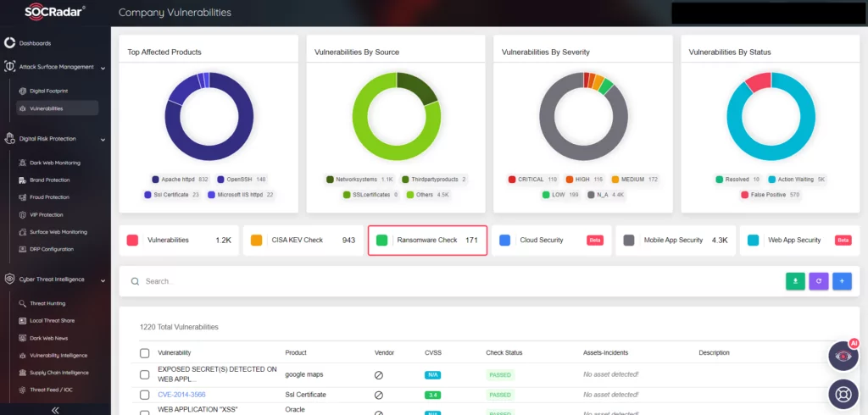Image resolution: width=868 pixels, height=415 pixels.
Task: Click the 3.4 CVSS score badge
Action: (433, 395)
